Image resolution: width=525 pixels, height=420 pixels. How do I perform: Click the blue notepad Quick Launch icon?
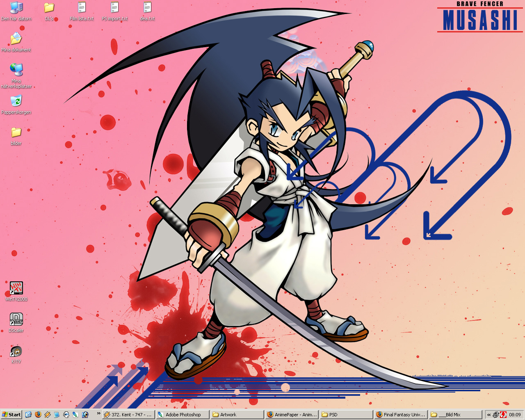click(57, 415)
